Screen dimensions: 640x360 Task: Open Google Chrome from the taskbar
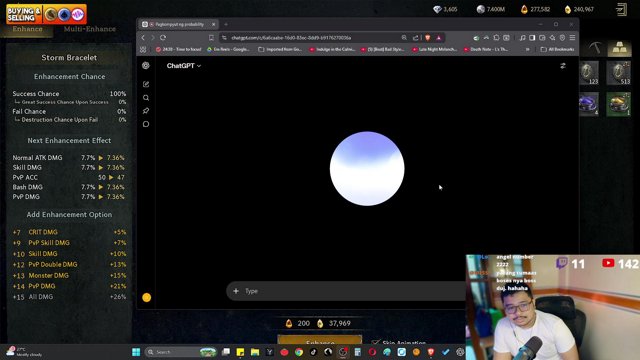tap(299, 352)
